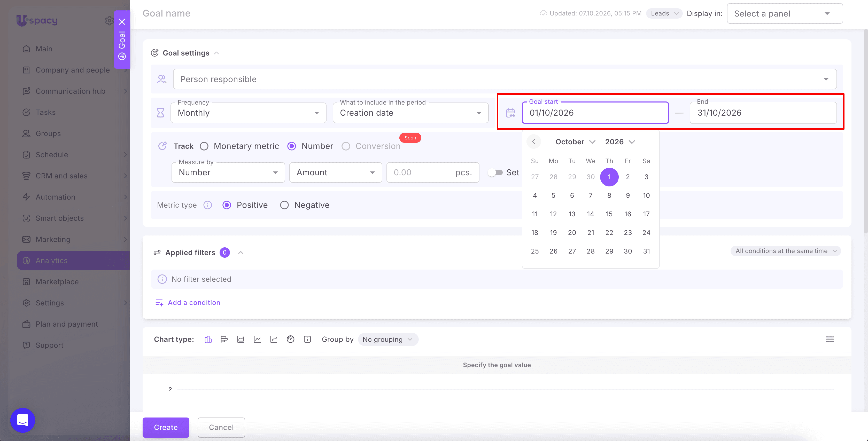Toggle the Set switch
868x441 pixels.
(495, 172)
